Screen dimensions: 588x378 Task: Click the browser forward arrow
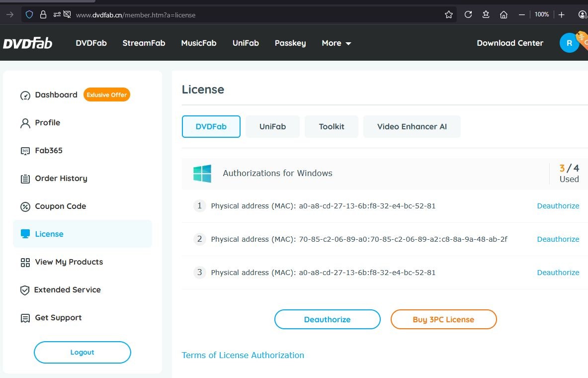(10, 14)
